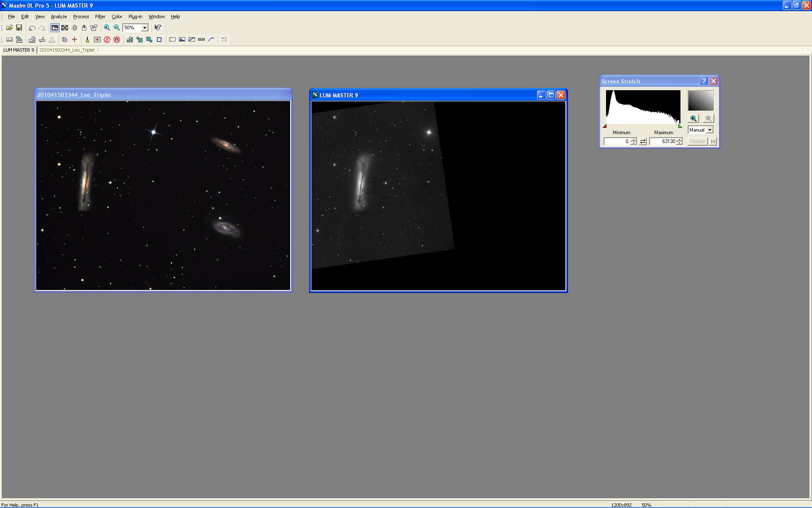
Task: Click the green maximum histogram marker
Action: click(x=680, y=126)
